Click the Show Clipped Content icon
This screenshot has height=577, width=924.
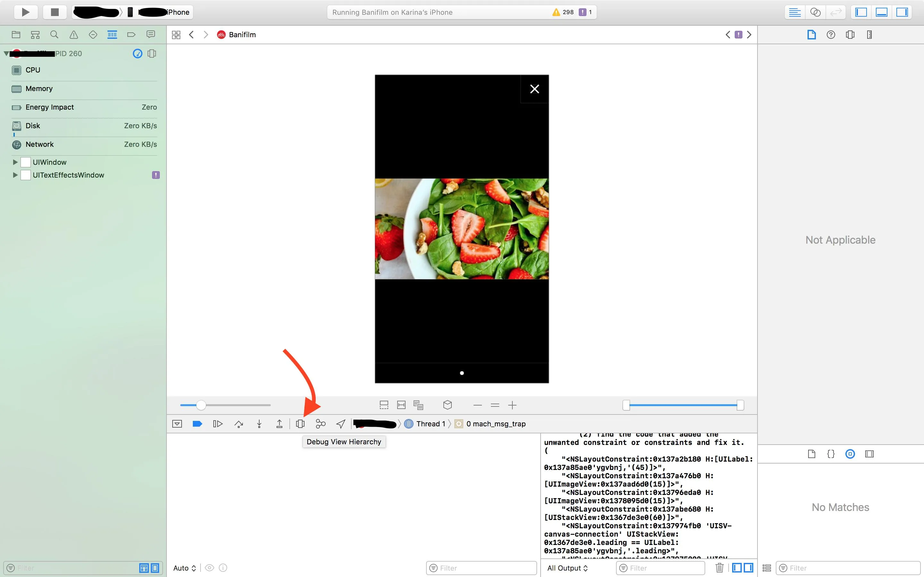pyautogui.click(x=384, y=405)
